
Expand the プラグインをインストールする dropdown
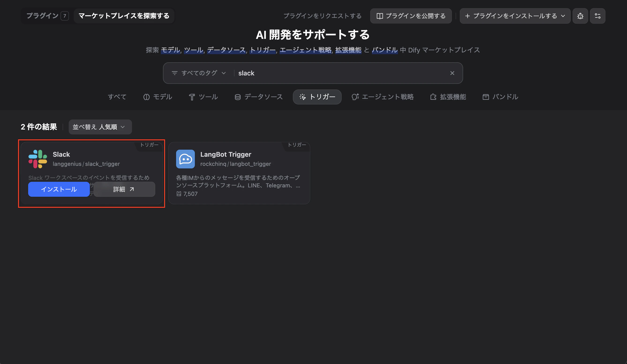[x=515, y=16]
